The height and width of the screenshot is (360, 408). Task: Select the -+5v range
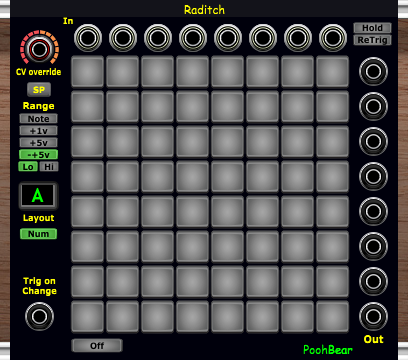tap(38, 155)
